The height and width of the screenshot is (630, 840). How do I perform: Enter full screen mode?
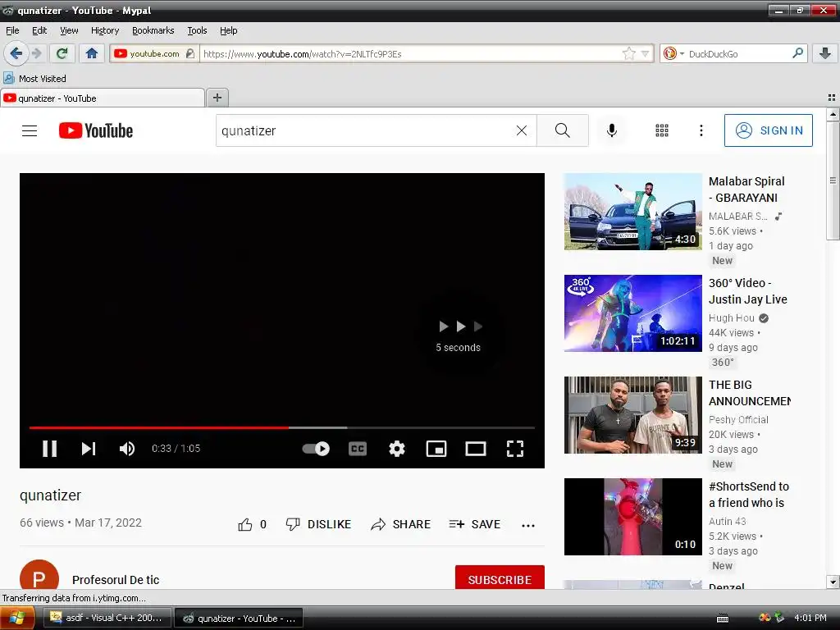click(x=515, y=449)
